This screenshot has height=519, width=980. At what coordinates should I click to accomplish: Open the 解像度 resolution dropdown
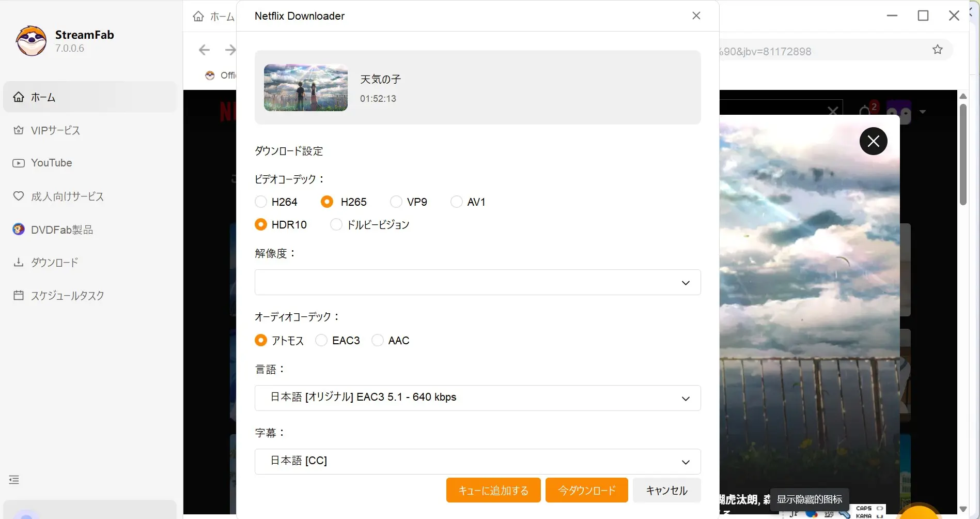(x=477, y=282)
